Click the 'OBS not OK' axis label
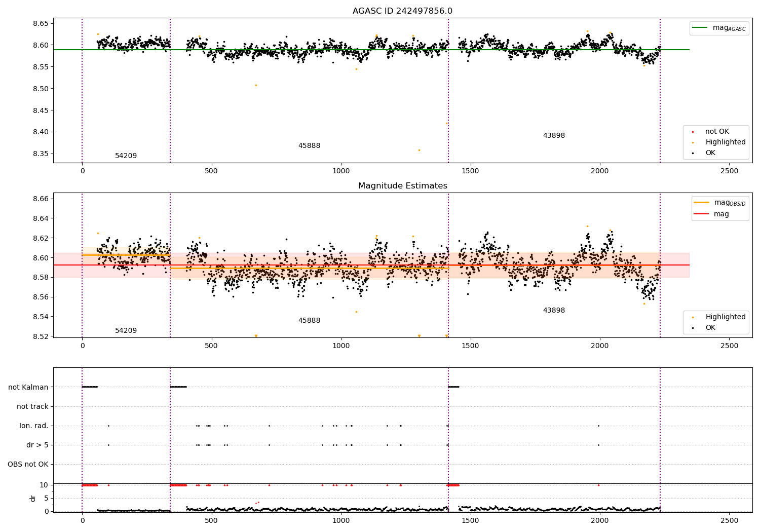The height and width of the screenshot is (532, 760). pos(28,464)
